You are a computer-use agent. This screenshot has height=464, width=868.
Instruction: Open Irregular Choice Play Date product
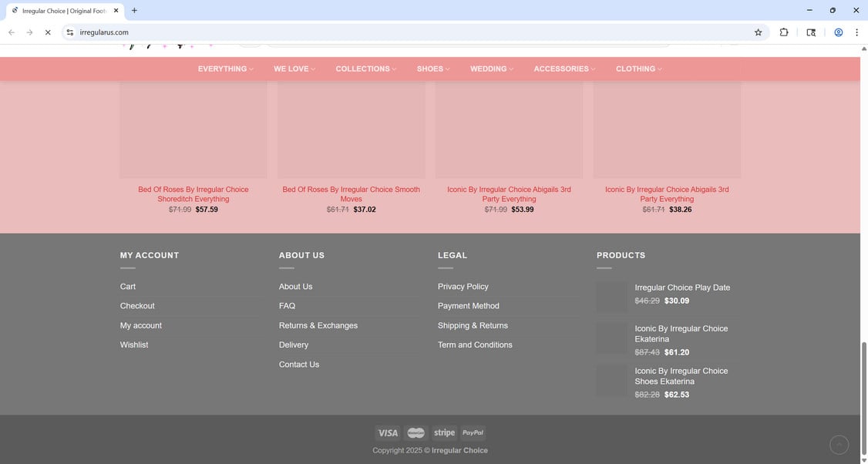tap(682, 287)
